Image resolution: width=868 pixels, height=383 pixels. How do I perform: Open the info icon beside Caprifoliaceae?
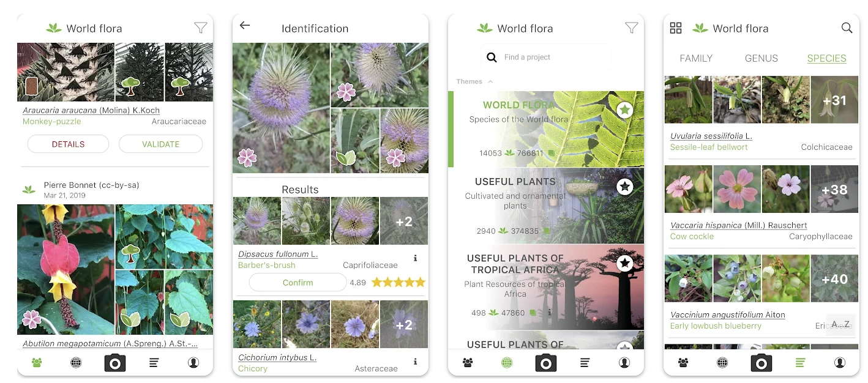(x=415, y=258)
